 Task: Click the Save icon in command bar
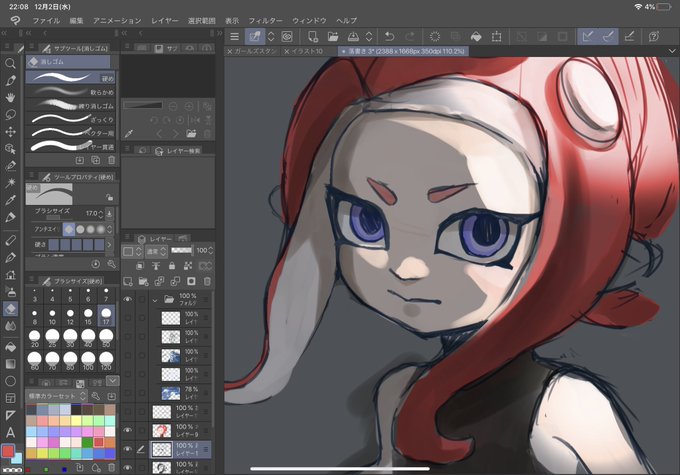click(x=353, y=36)
